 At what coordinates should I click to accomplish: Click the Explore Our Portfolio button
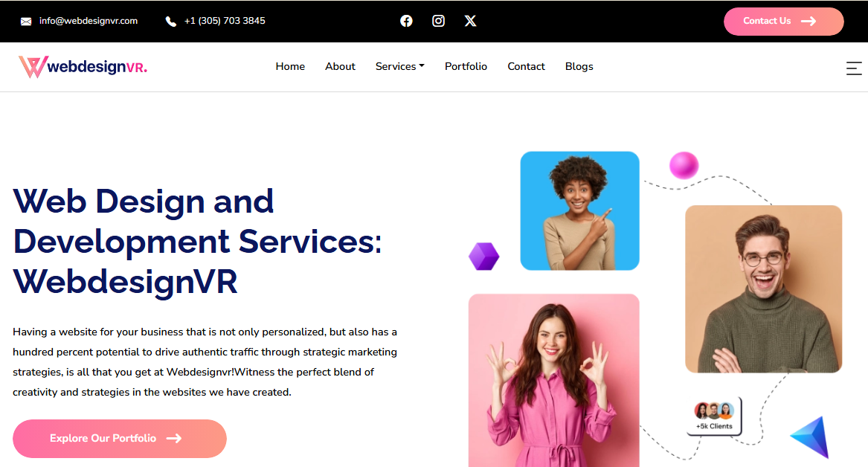[x=120, y=438]
